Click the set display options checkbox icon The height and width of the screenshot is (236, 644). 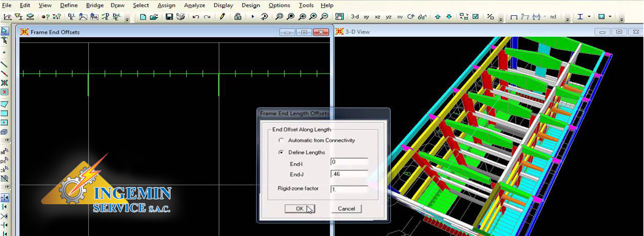click(475, 17)
